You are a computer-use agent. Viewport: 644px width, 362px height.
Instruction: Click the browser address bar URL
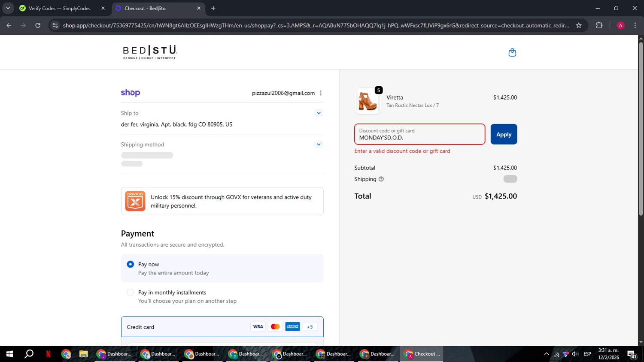[x=316, y=25]
